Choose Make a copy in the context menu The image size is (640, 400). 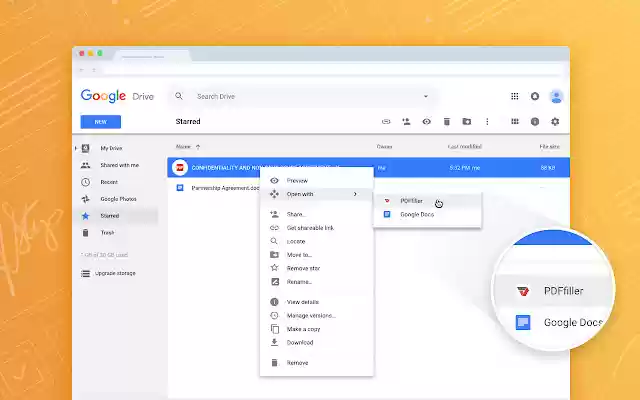click(316, 329)
